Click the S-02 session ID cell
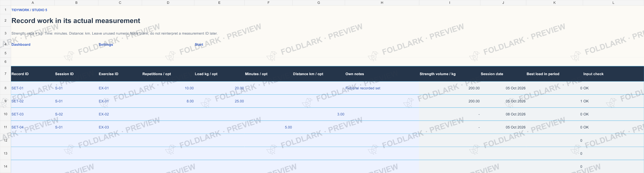 (76, 114)
